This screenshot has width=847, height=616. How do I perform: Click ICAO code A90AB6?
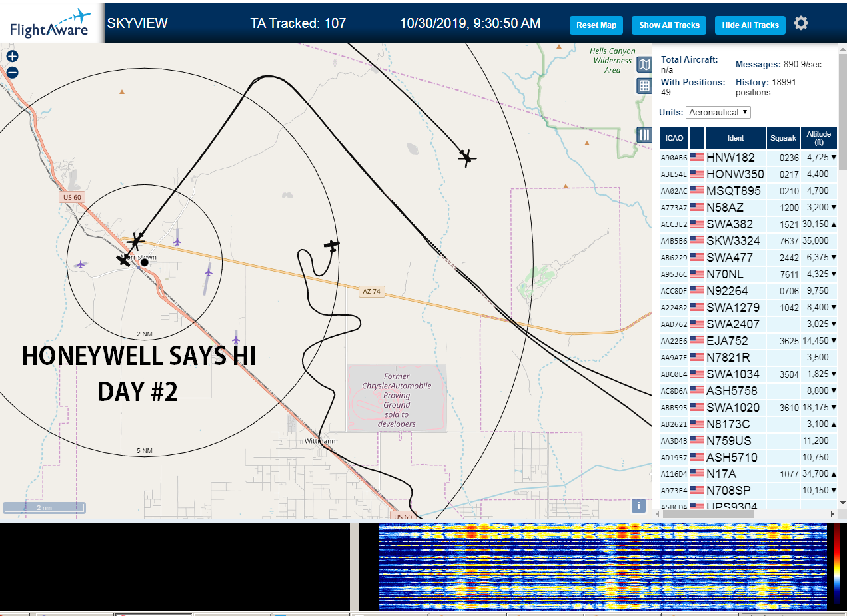(674, 158)
